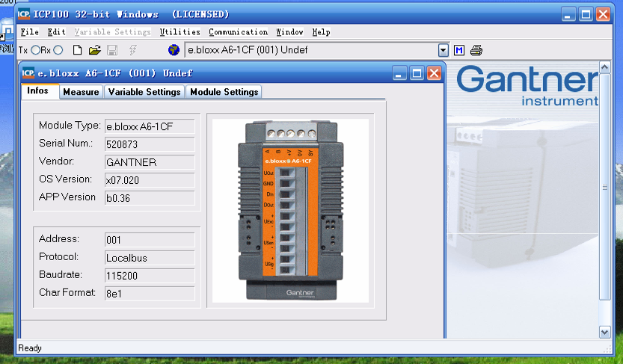Screen dimensions: 623x364
Task: Maximize the ICP100 main window
Action: pos(586,15)
